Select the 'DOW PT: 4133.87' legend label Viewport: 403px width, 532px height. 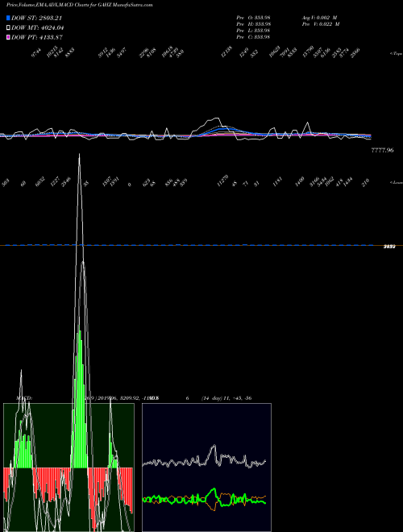coord(37,37)
